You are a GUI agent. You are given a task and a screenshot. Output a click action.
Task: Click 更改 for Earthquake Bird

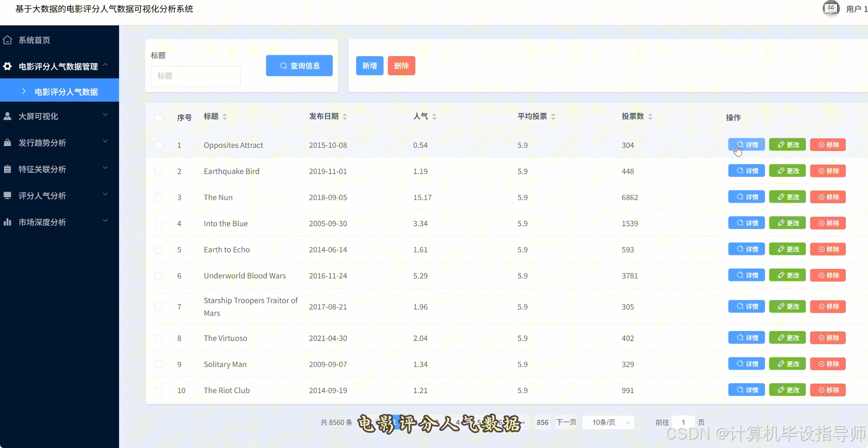tap(787, 171)
